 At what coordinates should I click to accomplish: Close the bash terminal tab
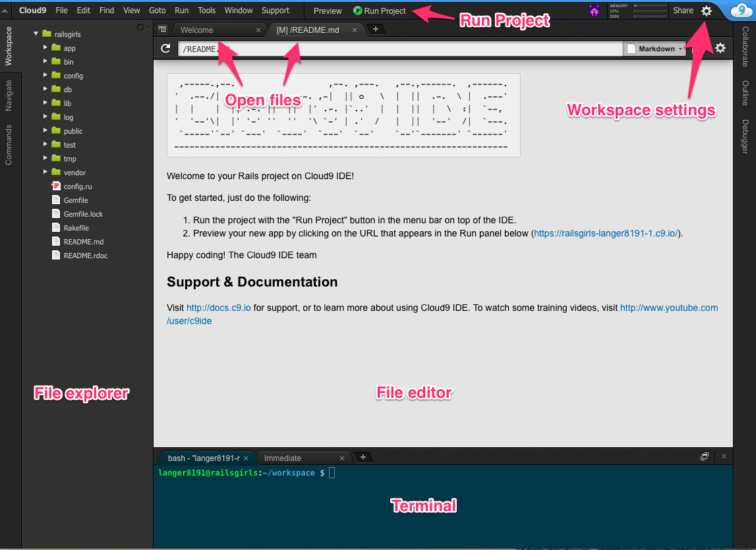click(246, 458)
